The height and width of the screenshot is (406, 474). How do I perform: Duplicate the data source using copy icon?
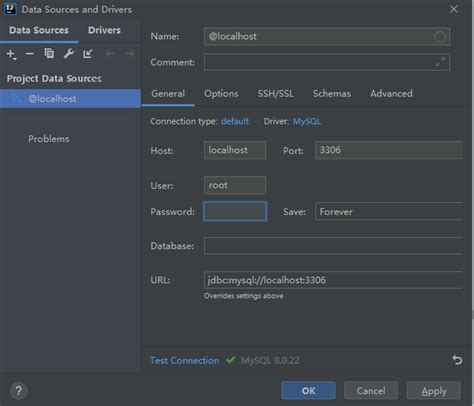click(x=49, y=53)
